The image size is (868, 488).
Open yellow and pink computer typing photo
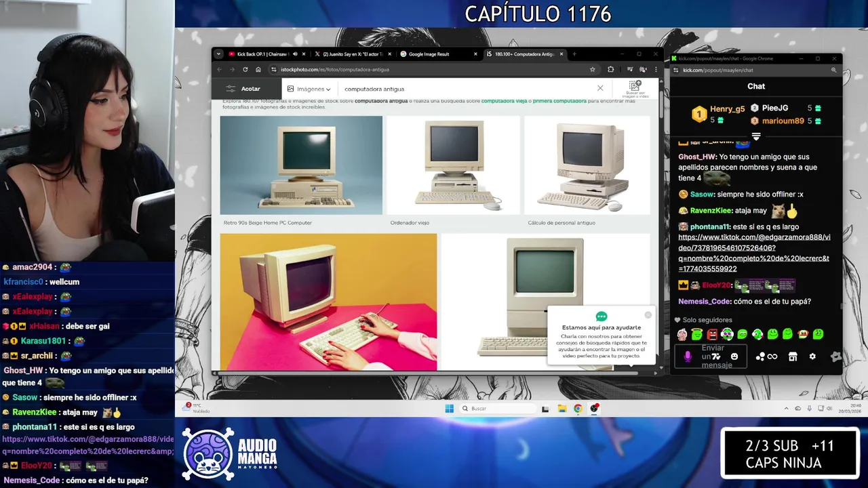(x=328, y=302)
